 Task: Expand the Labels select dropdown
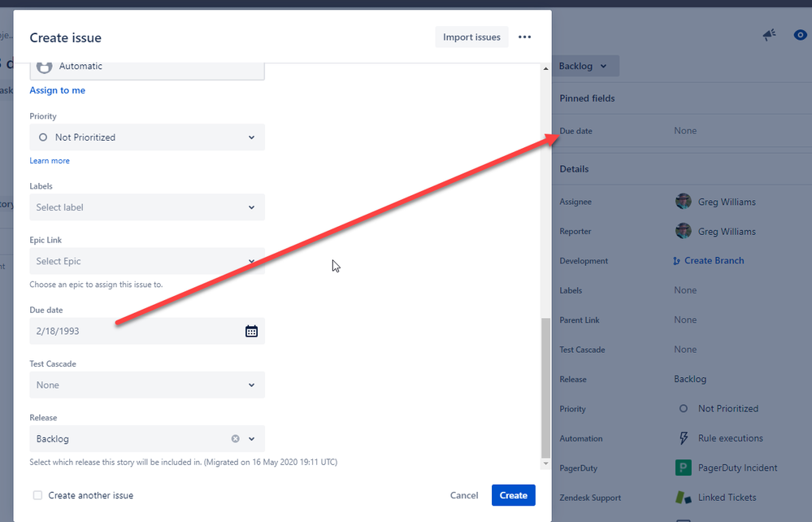point(147,207)
